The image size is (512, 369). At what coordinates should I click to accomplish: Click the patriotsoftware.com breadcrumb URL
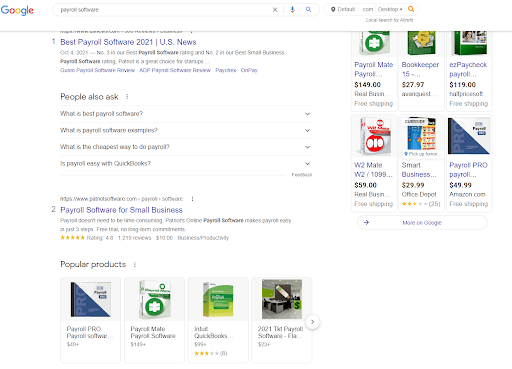click(121, 199)
